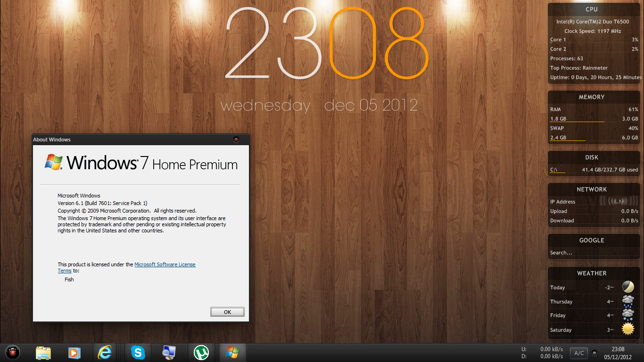Click the sun icon for Saturday's weather
644x362 pixels.
coord(627,329)
